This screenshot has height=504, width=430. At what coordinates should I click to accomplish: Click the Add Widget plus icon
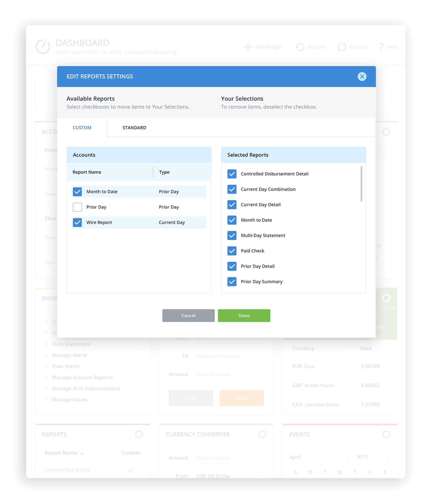tap(248, 47)
